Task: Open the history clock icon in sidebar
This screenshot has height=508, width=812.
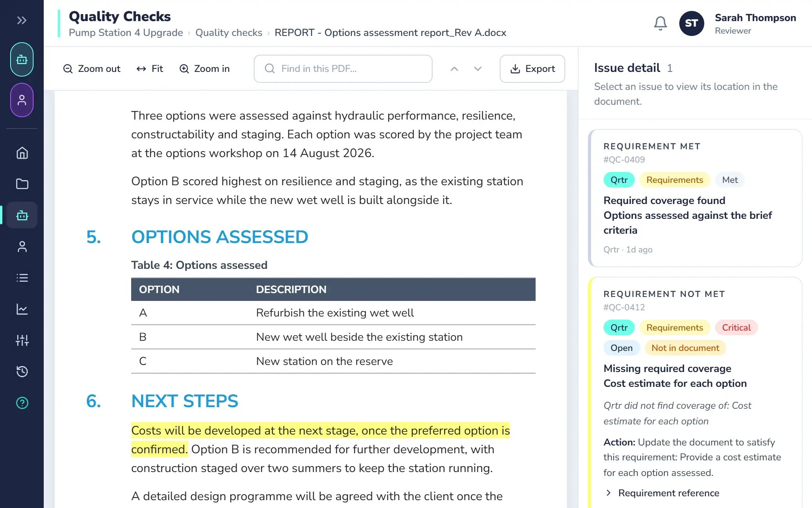Action: coord(22,372)
